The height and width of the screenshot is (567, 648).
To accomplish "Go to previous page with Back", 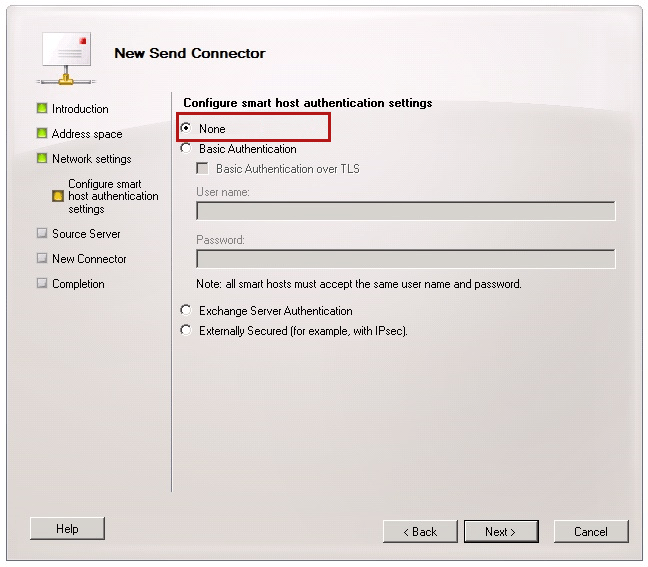I will coord(420,531).
